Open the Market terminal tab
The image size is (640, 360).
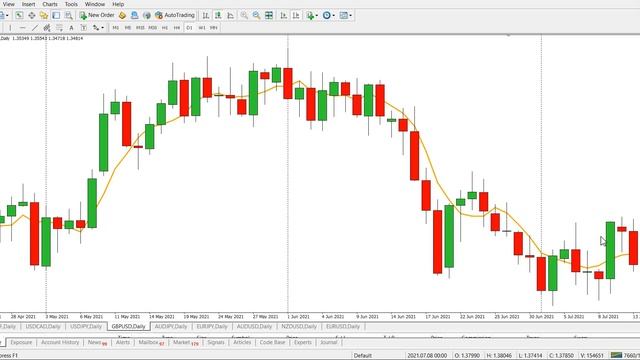(x=185, y=342)
